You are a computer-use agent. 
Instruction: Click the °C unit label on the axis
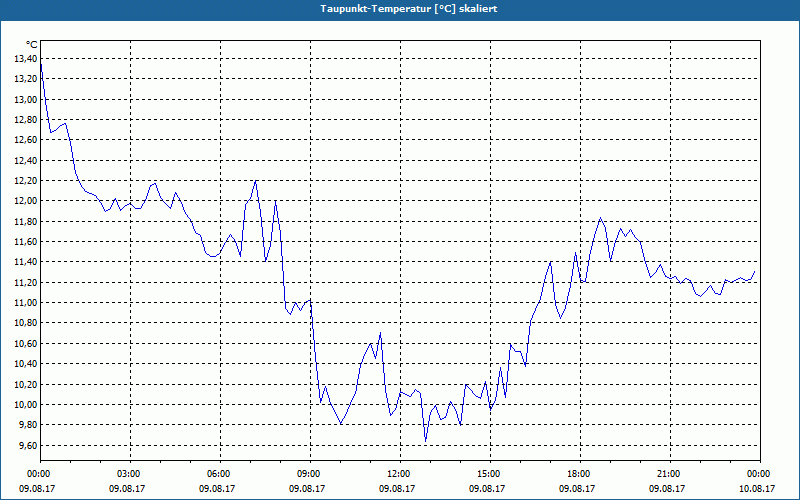(x=32, y=45)
